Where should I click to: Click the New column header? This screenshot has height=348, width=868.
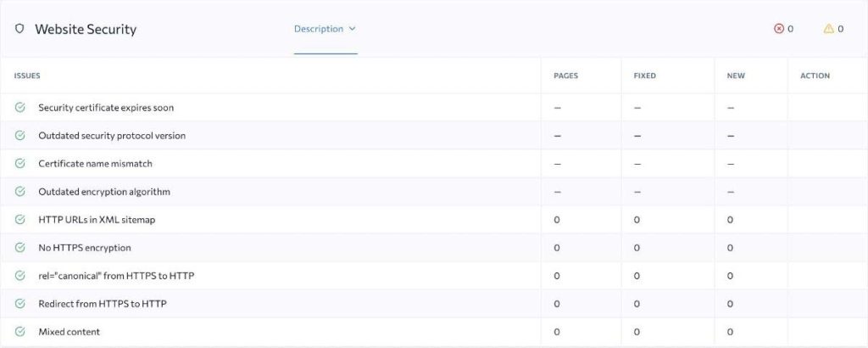pos(736,76)
